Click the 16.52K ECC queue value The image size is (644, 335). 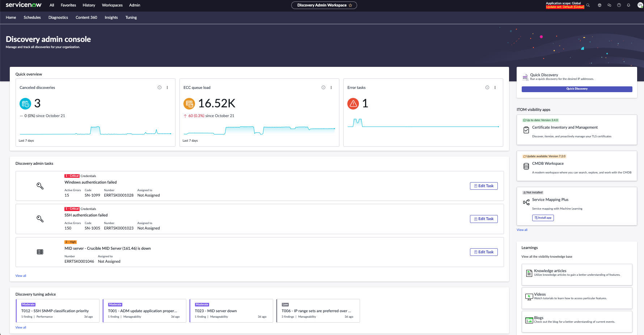click(217, 104)
